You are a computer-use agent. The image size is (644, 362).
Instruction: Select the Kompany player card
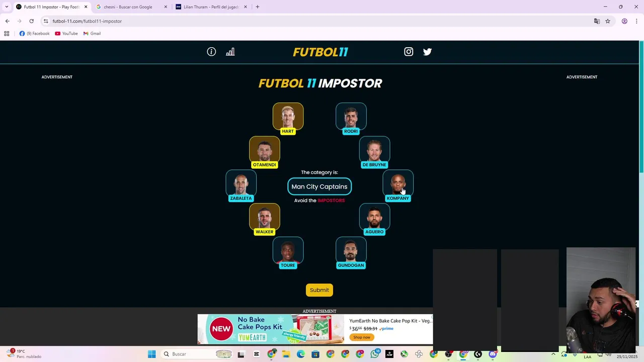pyautogui.click(x=397, y=186)
